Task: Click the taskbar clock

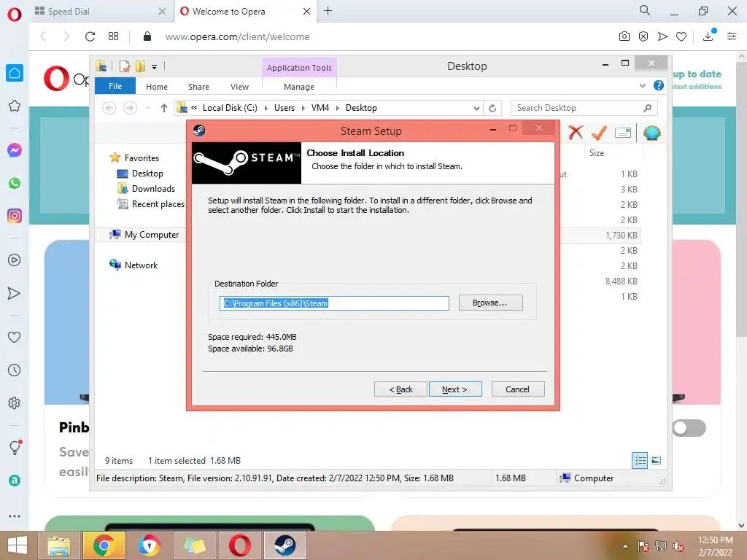Action: (x=715, y=546)
